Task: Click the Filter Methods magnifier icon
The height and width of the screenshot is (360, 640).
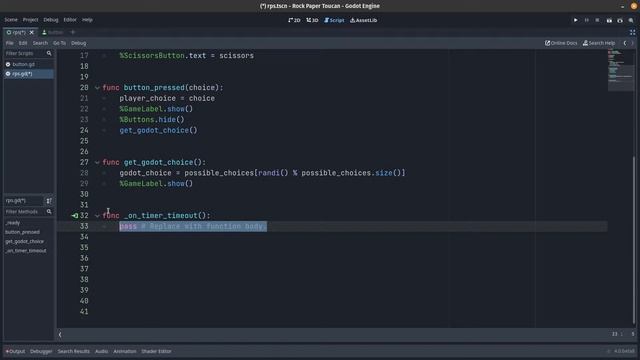Action: coord(49,212)
